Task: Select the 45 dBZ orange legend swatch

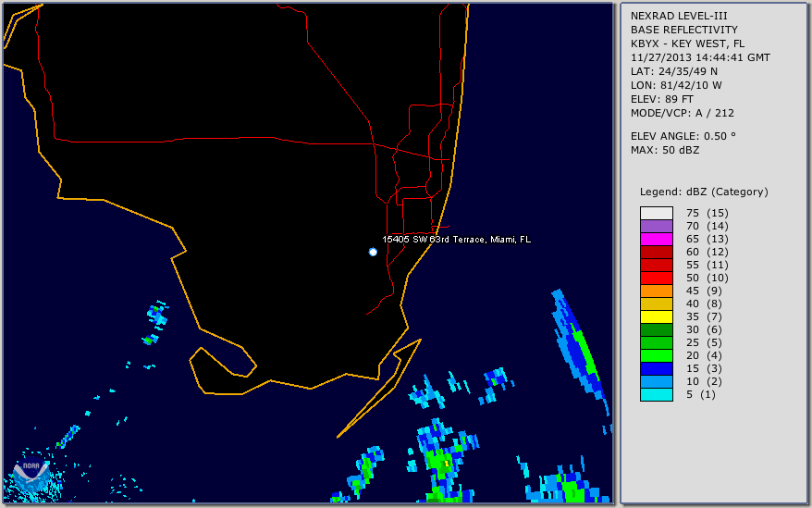Action: tap(656, 291)
